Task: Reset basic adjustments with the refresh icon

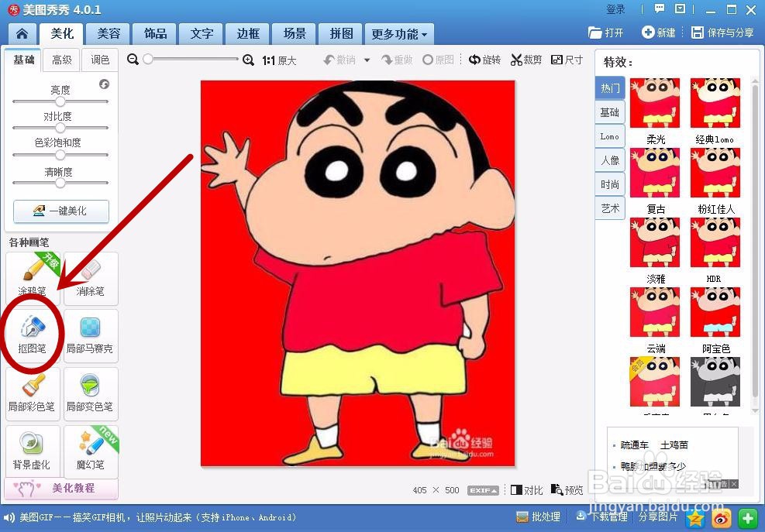Action: [104, 84]
